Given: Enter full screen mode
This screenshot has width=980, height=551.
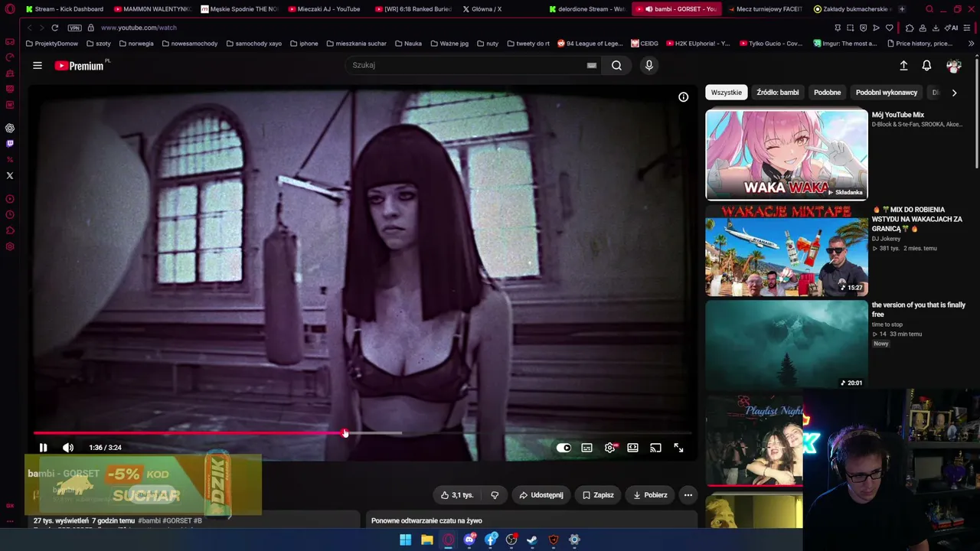Looking at the screenshot, I should click(678, 448).
